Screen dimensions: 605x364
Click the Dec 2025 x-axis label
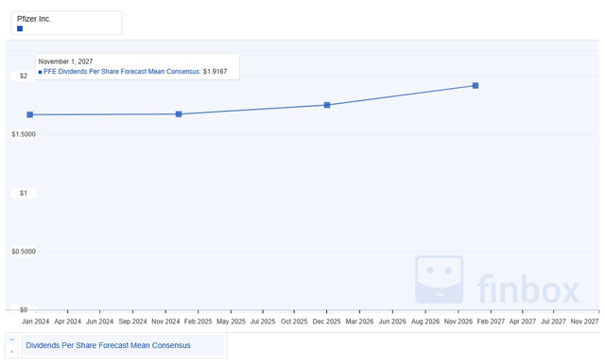coord(326,321)
